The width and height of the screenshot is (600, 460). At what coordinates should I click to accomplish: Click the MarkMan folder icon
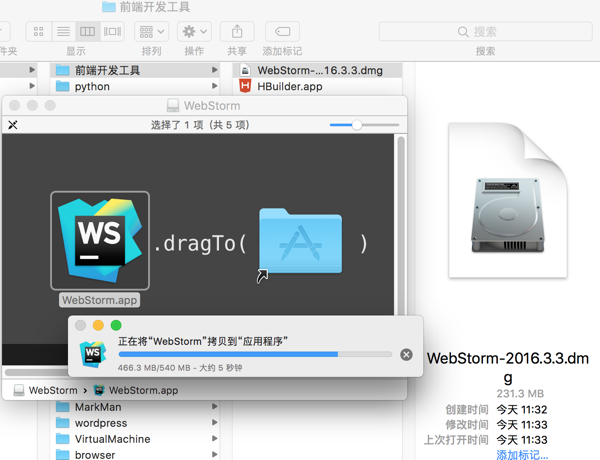click(x=62, y=406)
